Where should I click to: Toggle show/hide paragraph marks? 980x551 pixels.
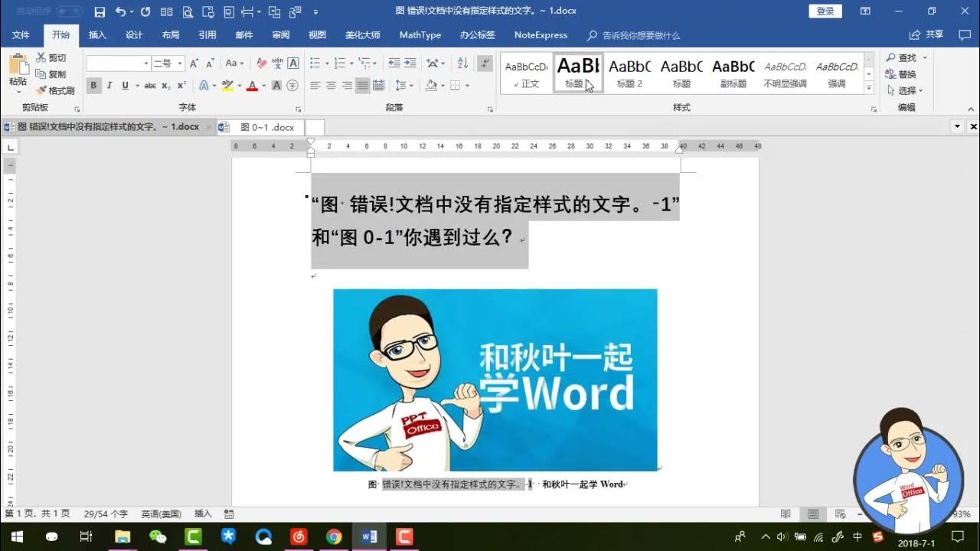pos(484,64)
